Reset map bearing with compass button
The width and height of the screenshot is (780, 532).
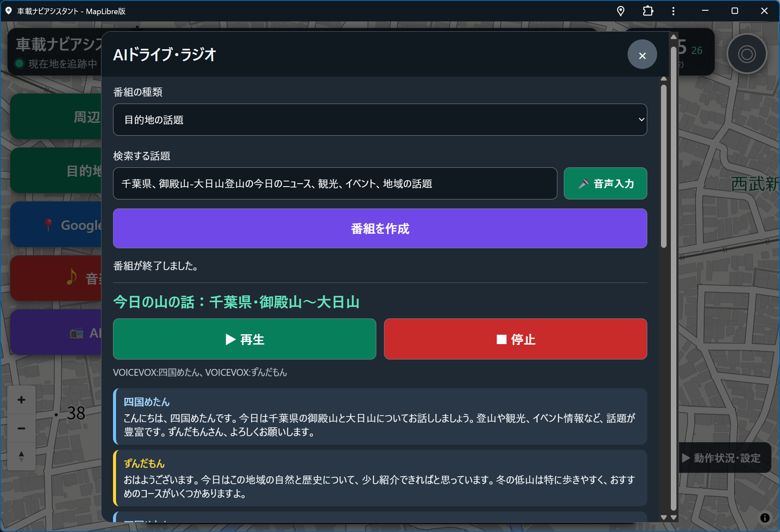click(x=21, y=456)
